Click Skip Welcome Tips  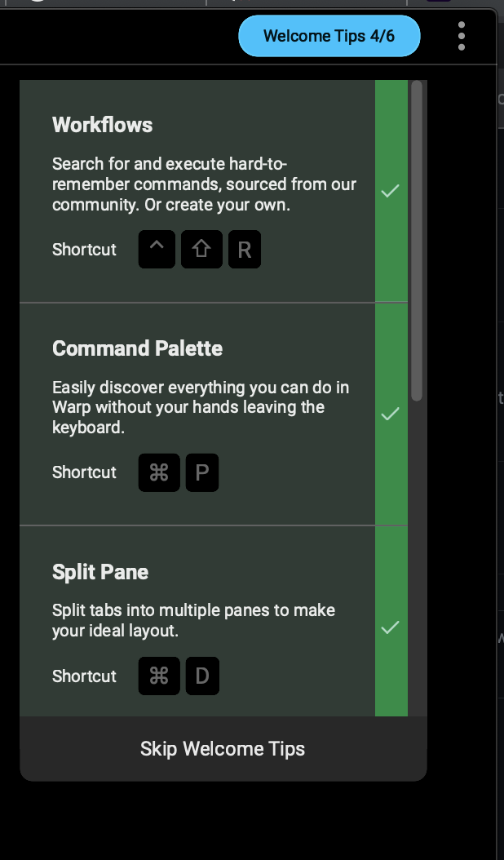[x=223, y=748]
